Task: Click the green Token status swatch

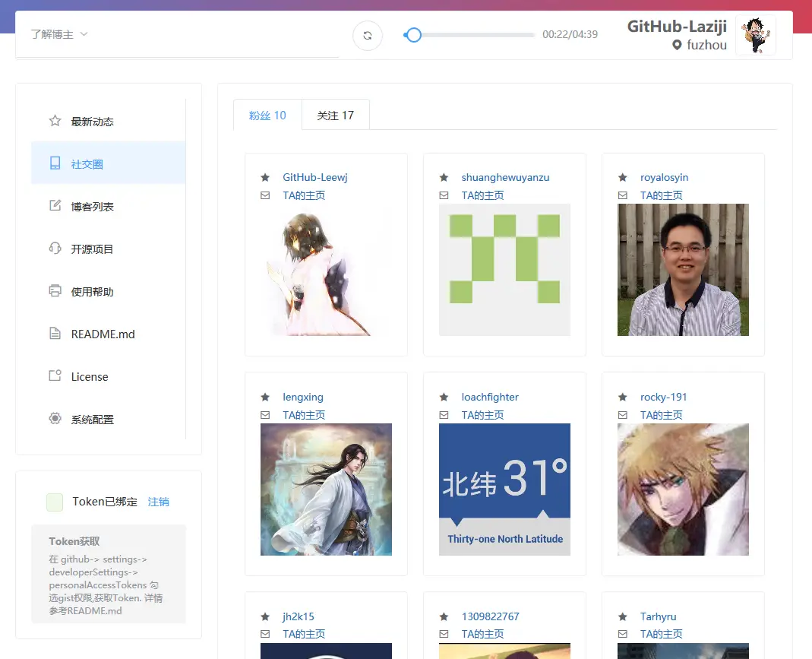Action: click(55, 502)
